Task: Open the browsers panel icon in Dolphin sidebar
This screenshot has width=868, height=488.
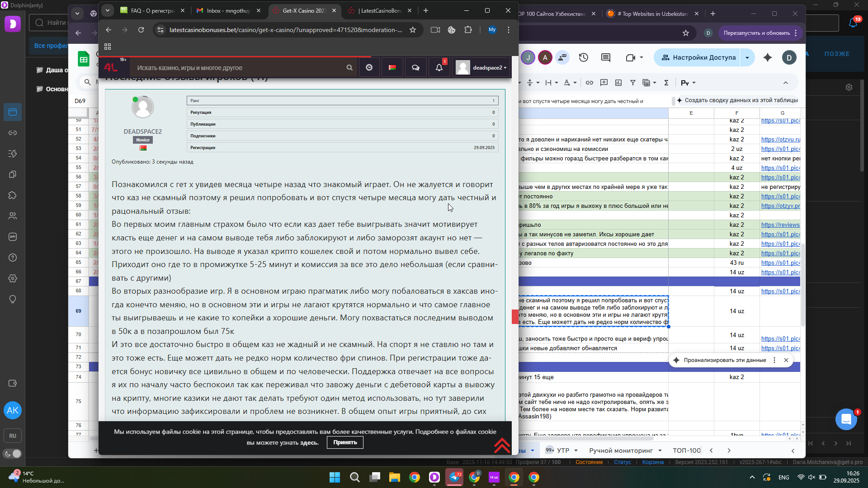Action: click(x=13, y=112)
